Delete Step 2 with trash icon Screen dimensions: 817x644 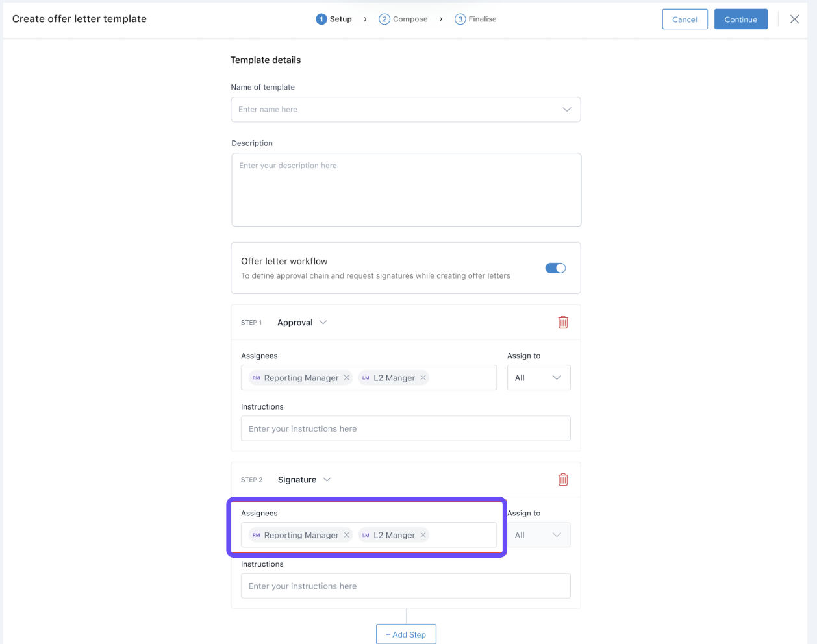point(563,479)
